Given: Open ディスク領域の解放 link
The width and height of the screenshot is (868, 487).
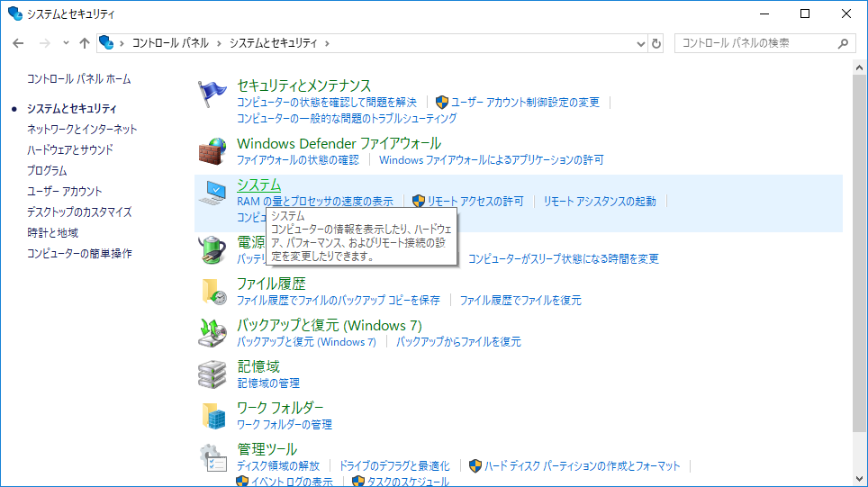Looking at the screenshot, I should click(278, 466).
